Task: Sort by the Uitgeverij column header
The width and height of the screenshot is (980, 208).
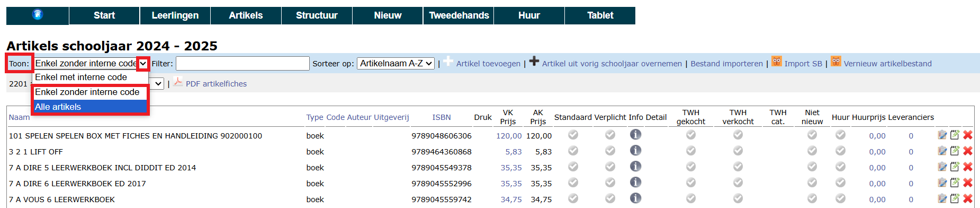Action: [391, 117]
